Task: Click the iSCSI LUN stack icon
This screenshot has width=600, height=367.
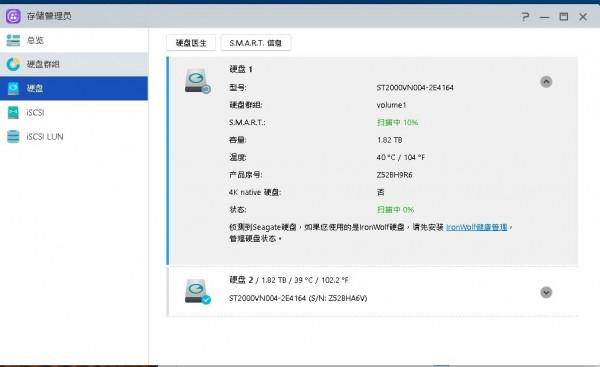Action: pyautogui.click(x=13, y=137)
